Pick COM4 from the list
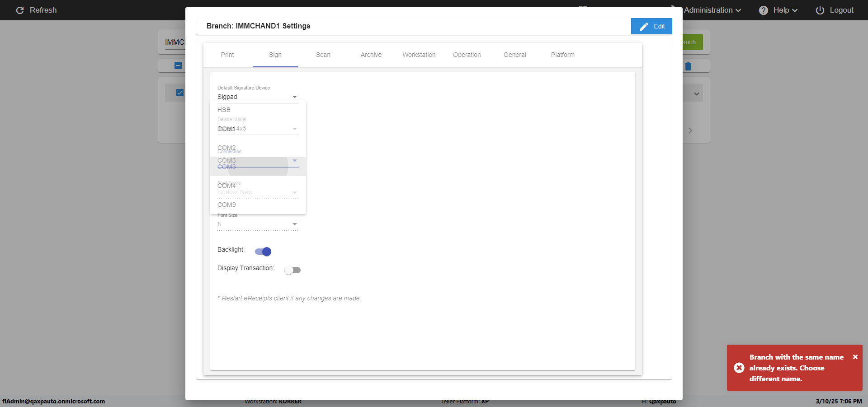 (258, 186)
